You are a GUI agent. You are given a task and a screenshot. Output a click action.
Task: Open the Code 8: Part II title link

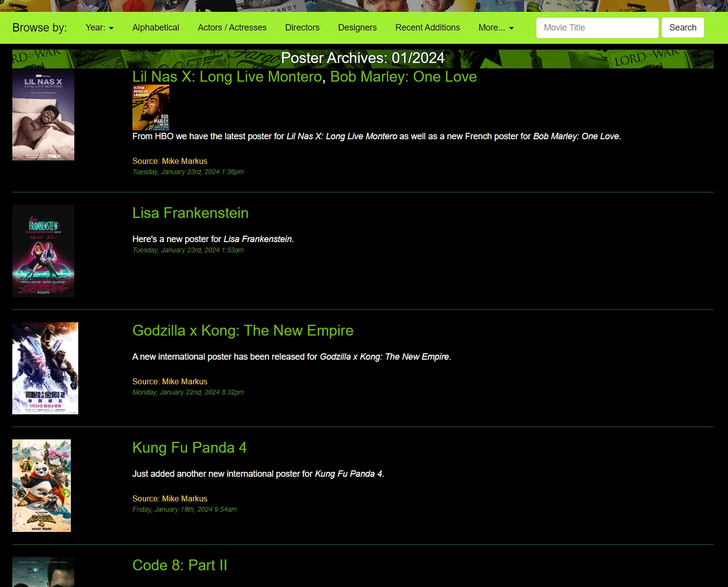(180, 565)
